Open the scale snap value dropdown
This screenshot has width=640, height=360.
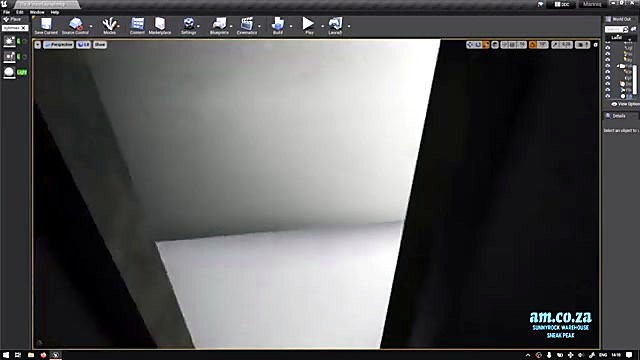point(566,45)
